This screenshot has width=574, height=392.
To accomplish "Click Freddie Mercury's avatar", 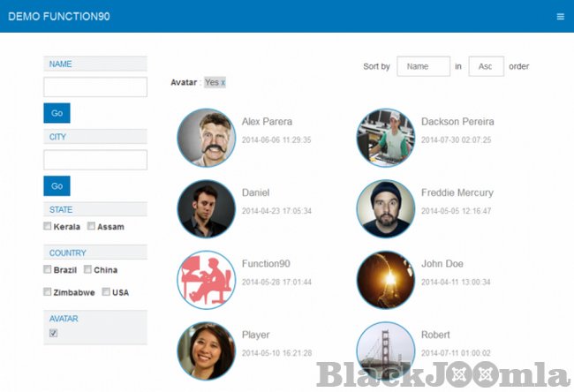I will [x=385, y=208].
